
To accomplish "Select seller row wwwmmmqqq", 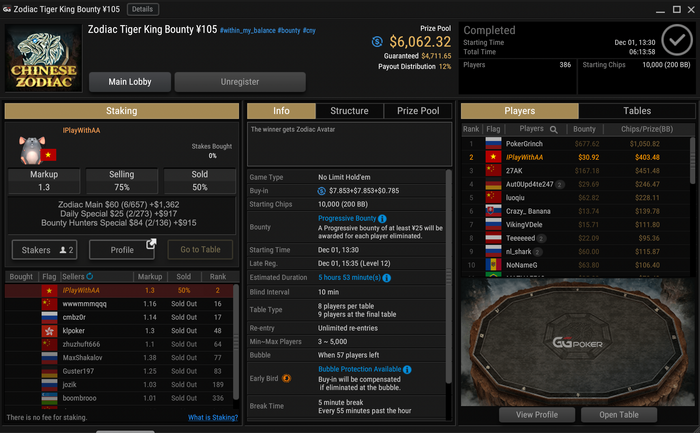I will click(119, 304).
